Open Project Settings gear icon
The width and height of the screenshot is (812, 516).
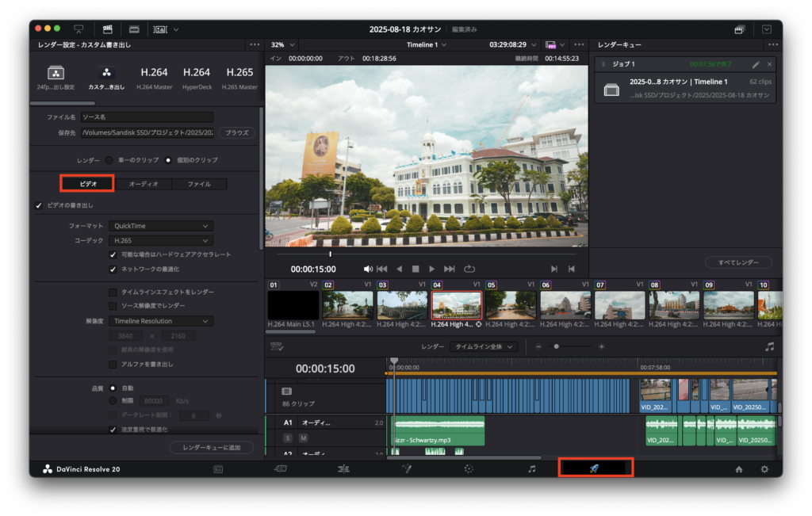tap(764, 469)
